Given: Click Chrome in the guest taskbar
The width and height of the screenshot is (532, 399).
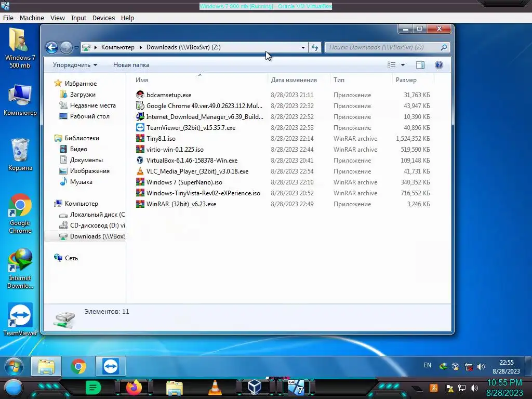Looking at the screenshot, I should 78,366.
